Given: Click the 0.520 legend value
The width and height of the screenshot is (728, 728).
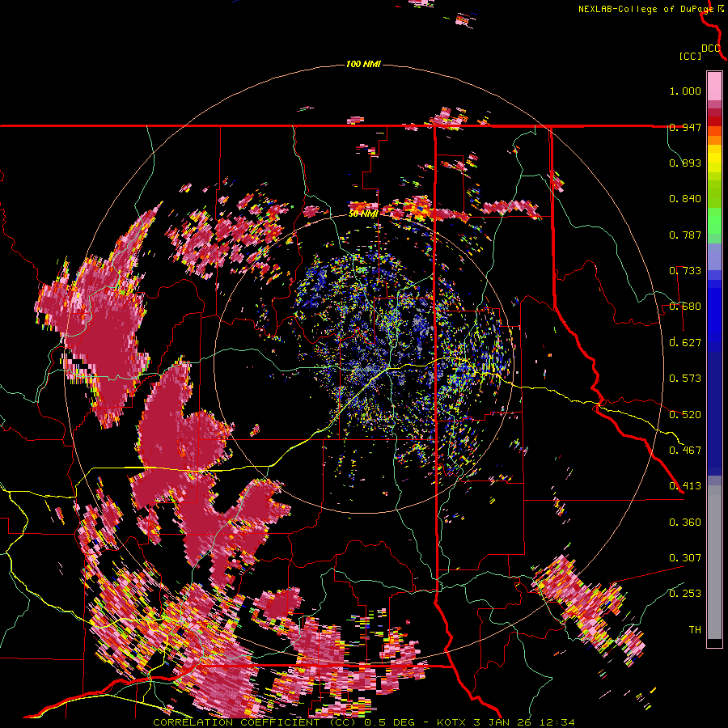Looking at the screenshot, I should 685,414.
